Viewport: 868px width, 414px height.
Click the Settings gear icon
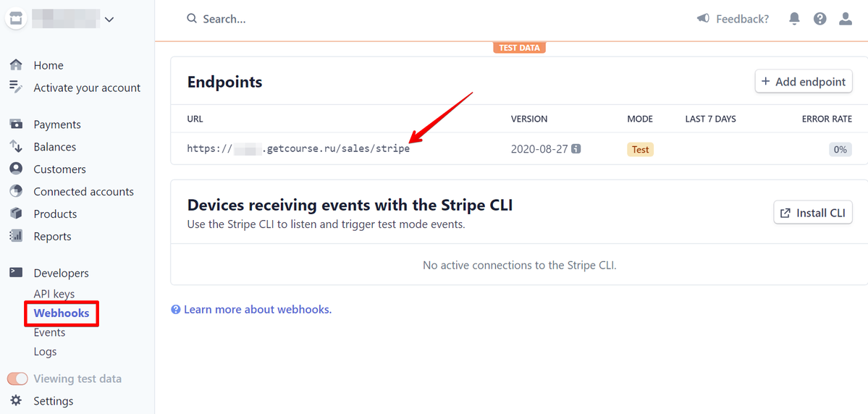click(x=16, y=400)
